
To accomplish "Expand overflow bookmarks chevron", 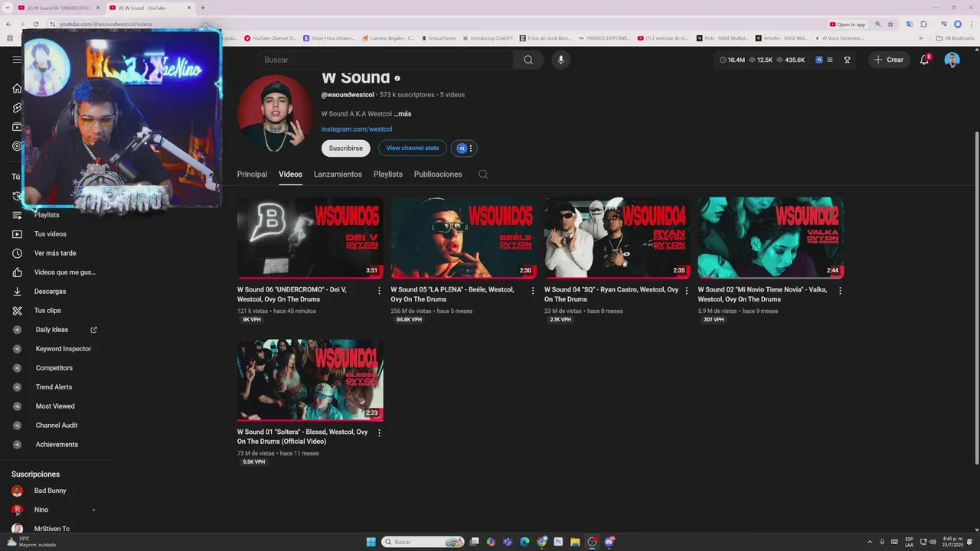I will point(921,38).
